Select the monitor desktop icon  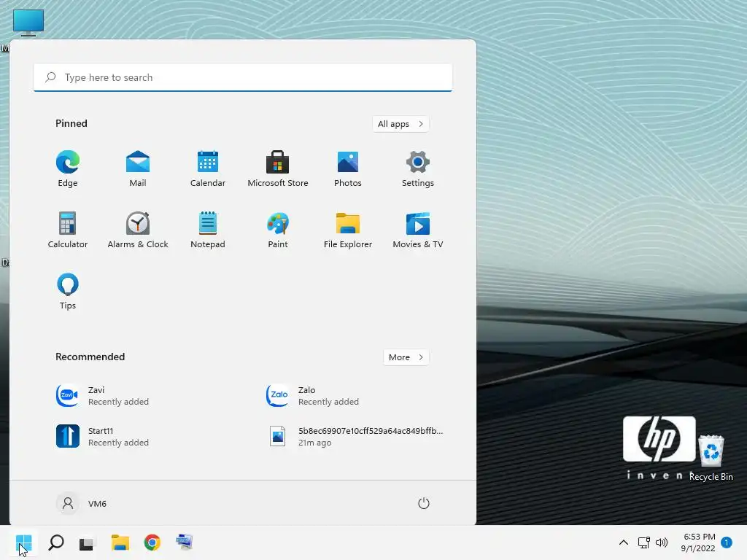pos(28,23)
